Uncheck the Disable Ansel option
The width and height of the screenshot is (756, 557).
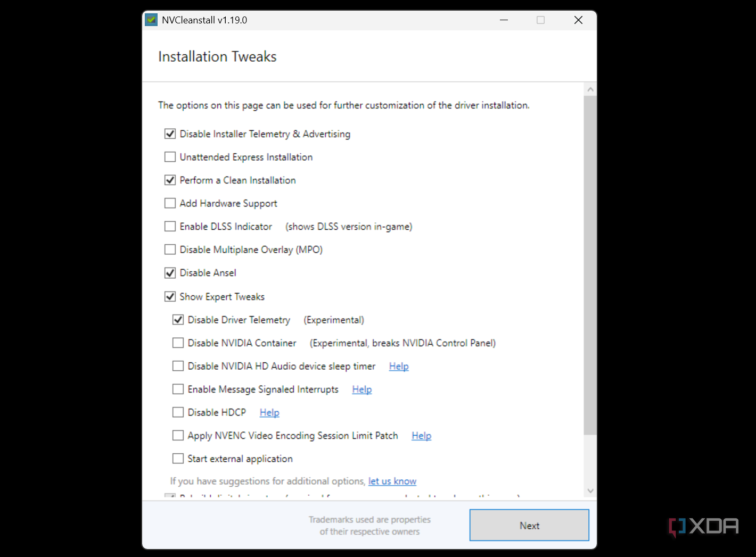(170, 273)
